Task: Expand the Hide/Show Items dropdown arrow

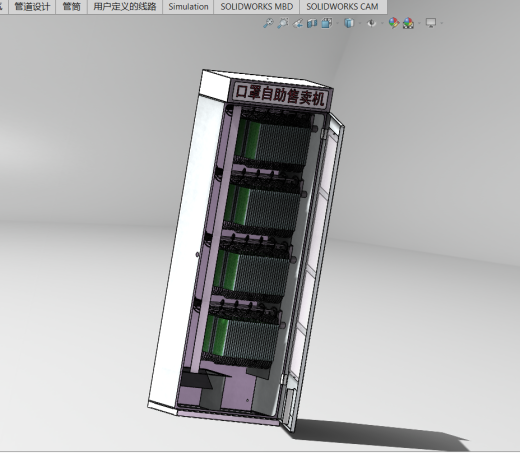Action: point(382,23)
